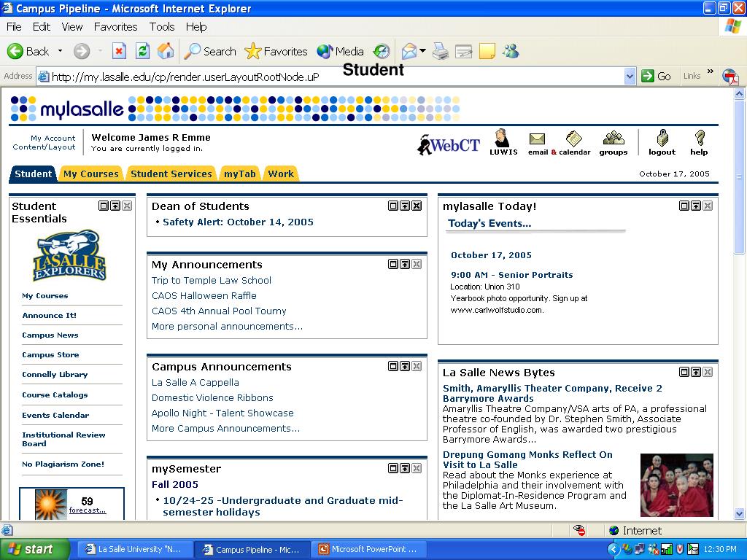Image resolution: width=747 pixels, height=560 pixels.
Task: Switch to the Student Services tab
Action: pyautogui.click(x=171, y=174)
